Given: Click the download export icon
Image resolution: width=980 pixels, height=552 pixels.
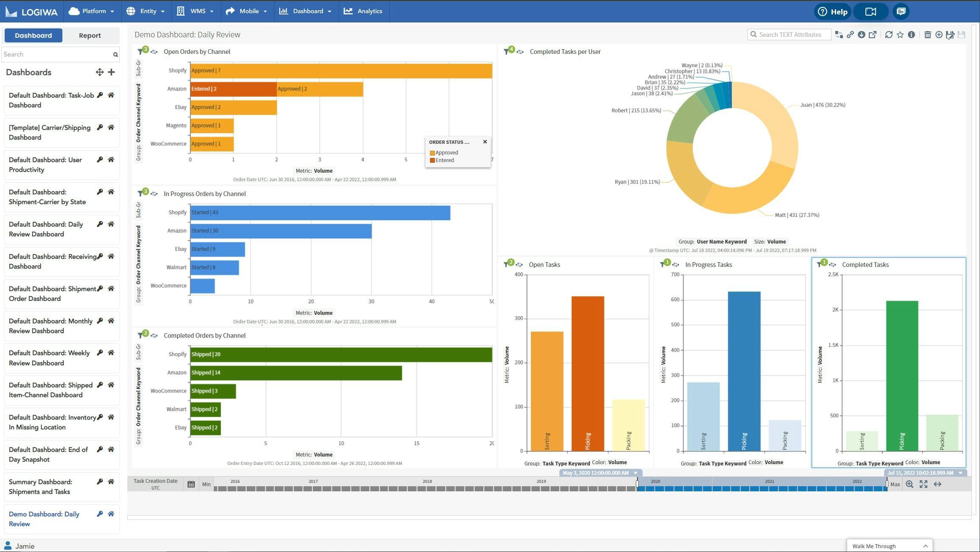Looking at the screenshot, I should (x=861, y=35).
